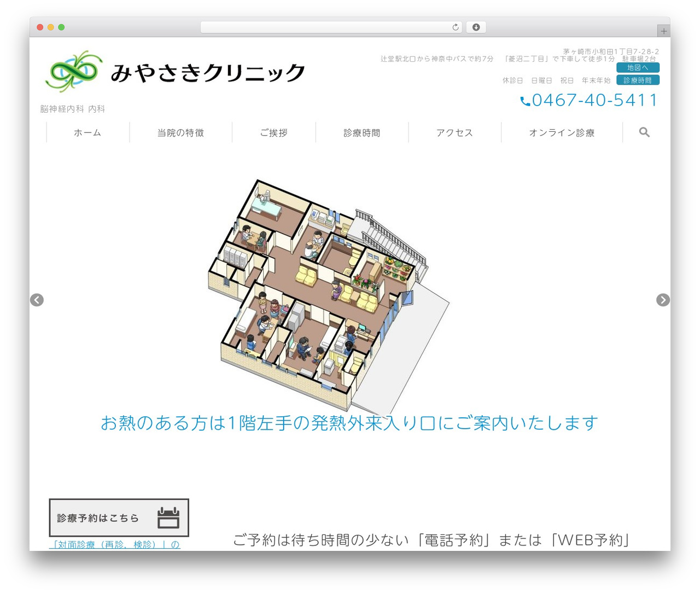Open the 診療時間 navigation item

361,133
